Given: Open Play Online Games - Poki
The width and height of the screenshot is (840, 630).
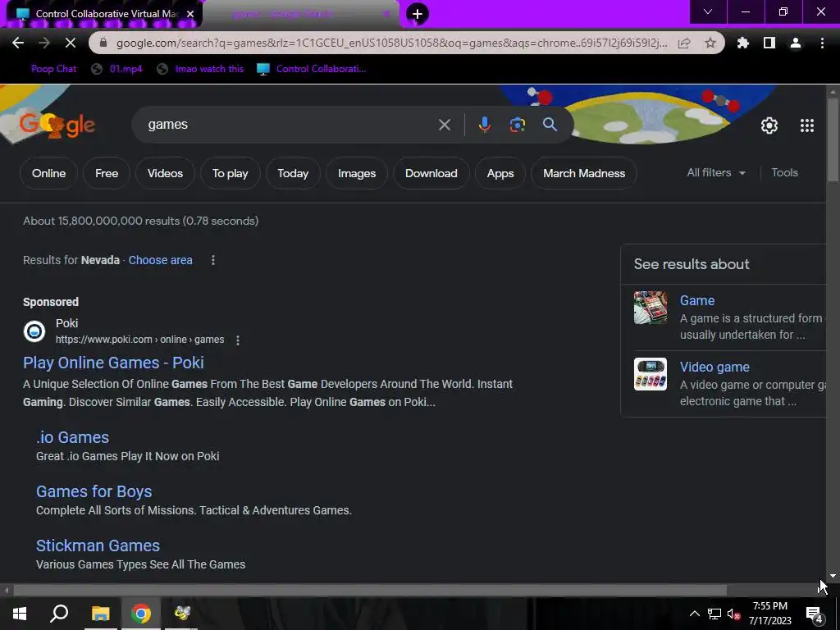Looking at the screenshot, I should (x=113, y=363).
